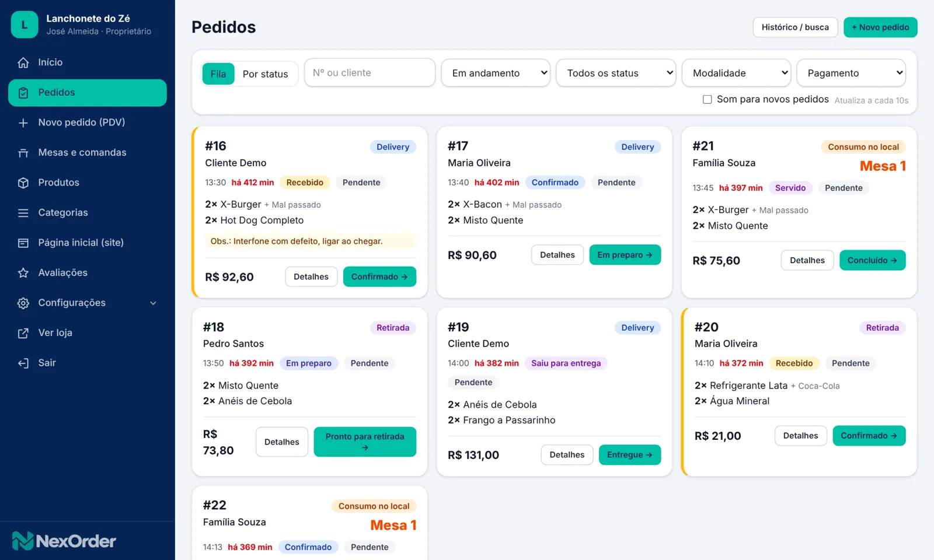
Task: Open the Modalidade dropdown
Action: tap(736, 73)
